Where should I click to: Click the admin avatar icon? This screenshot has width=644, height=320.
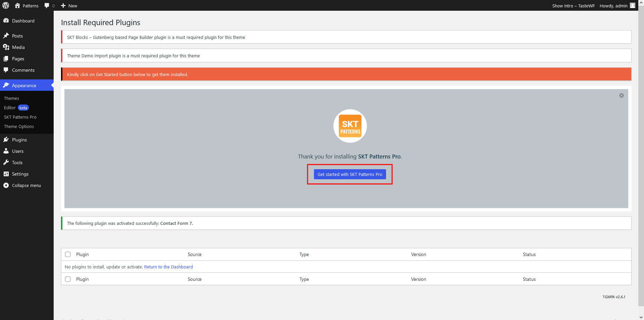point(633,5)
